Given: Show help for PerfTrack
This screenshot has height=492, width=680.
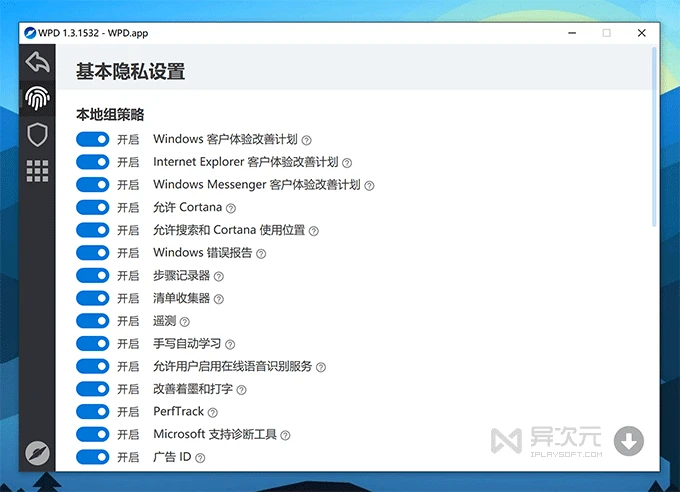Looking at the screenshot, I should point(212,413).
